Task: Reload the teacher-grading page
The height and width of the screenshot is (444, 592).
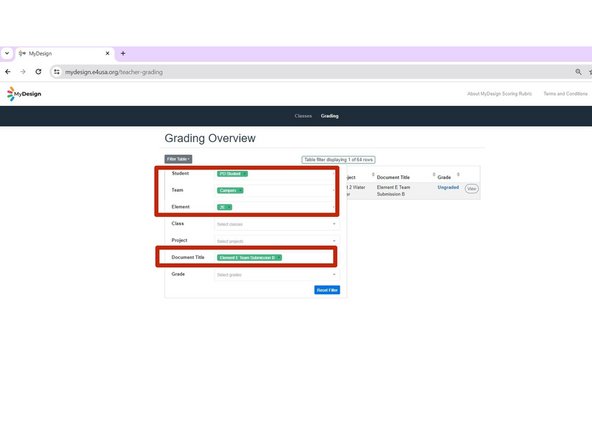Action: coord(39,72)
